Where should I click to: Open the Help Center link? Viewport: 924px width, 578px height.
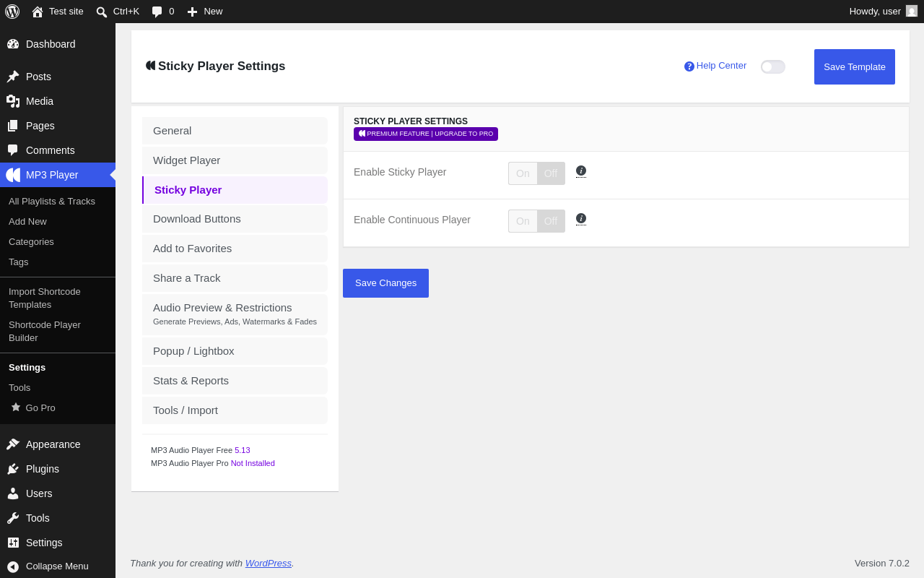click(721, 66)
